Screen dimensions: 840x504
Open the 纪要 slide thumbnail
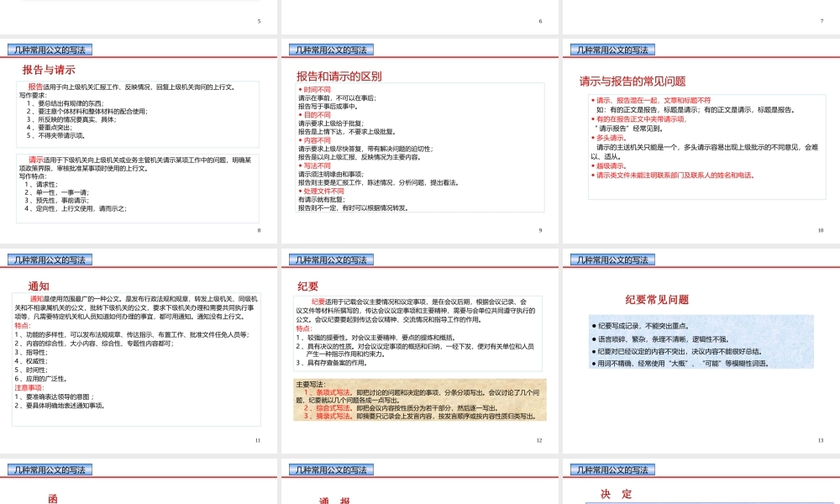(x=419, y=351)
